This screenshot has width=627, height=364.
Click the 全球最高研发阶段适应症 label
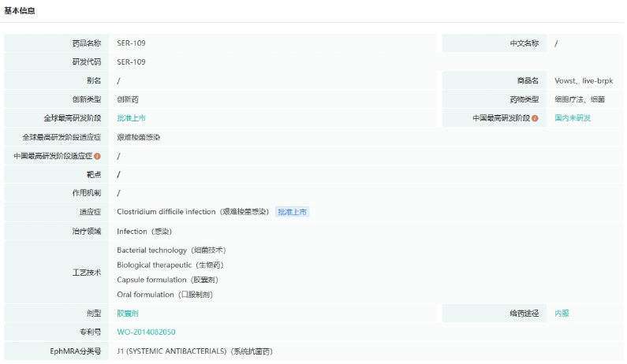[62, 137]
